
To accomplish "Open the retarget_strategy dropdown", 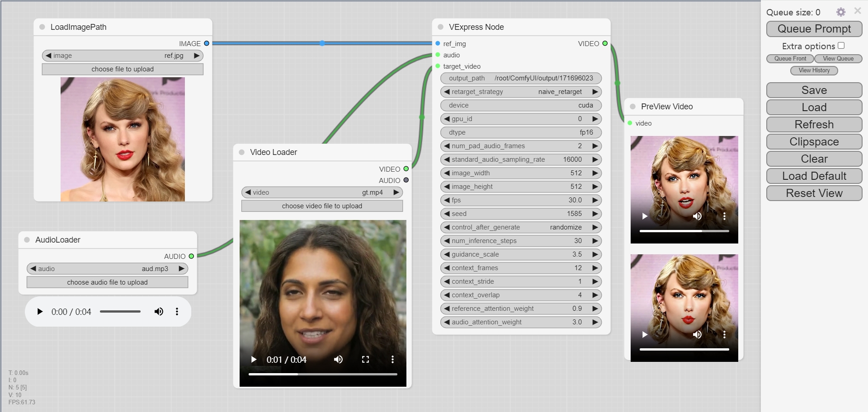I will (x=521, y=92).
